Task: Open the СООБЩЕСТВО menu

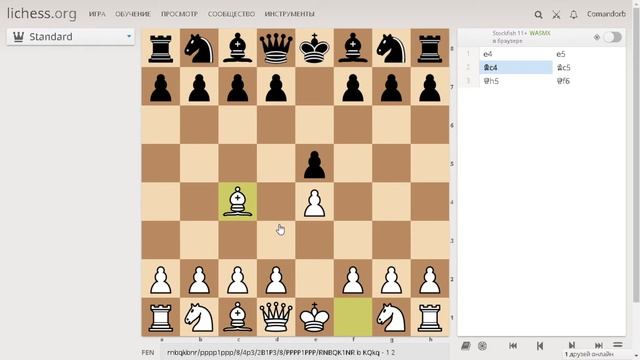Action: pos(231,14)
